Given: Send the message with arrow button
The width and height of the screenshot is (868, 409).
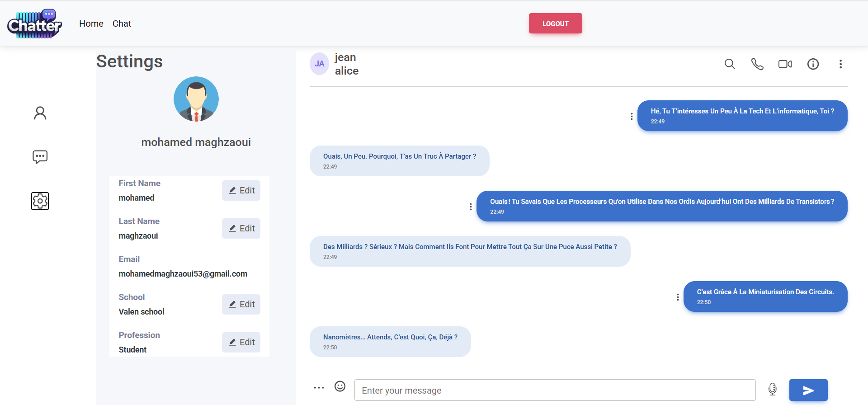Looking at the screenshot, I should click(808, 390).
